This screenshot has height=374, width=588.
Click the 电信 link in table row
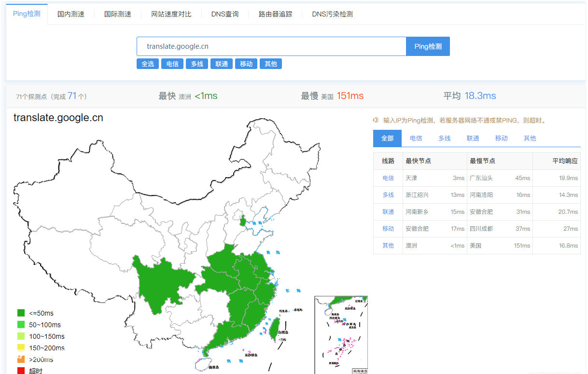[x=388, y=178]
